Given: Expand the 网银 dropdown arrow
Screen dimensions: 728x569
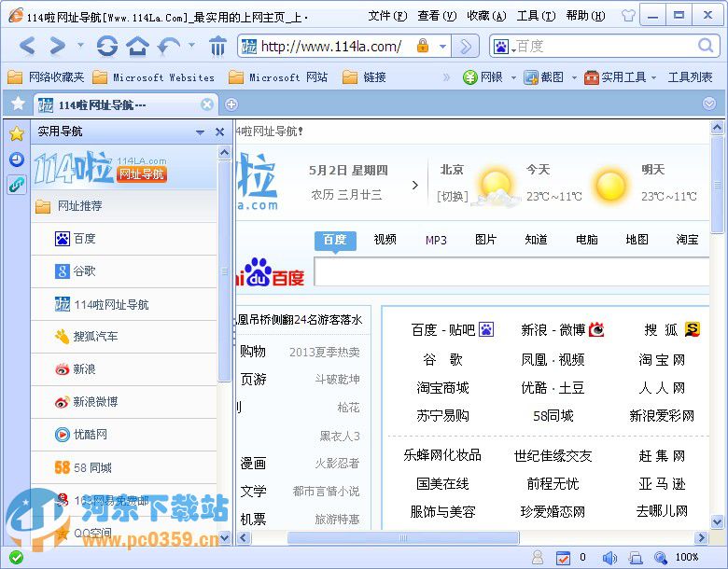Looking at the screenshot, I should pyautogui.click(x=513, y=77).
